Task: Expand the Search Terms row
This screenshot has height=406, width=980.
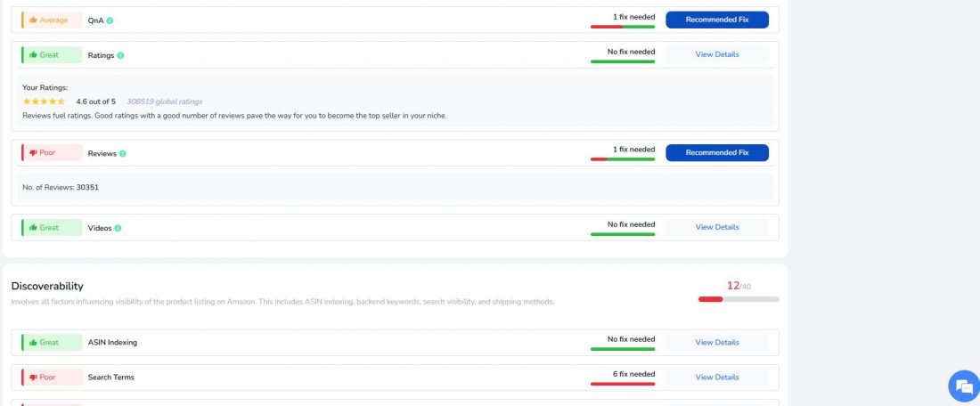Action: coord(395,378)
